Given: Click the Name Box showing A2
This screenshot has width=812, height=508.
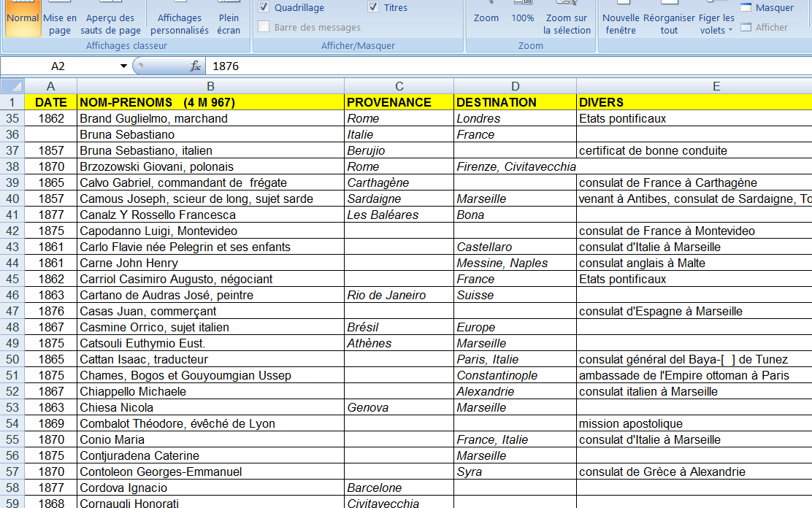Looking at the screenshot, I should tap(58, 66).
